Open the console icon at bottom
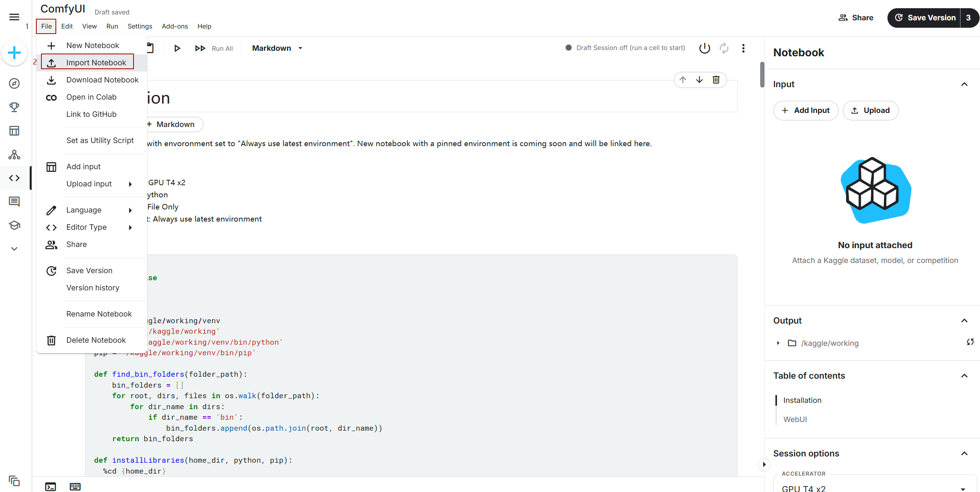Screen dimensions: 980x492 [x=51, y=487]
